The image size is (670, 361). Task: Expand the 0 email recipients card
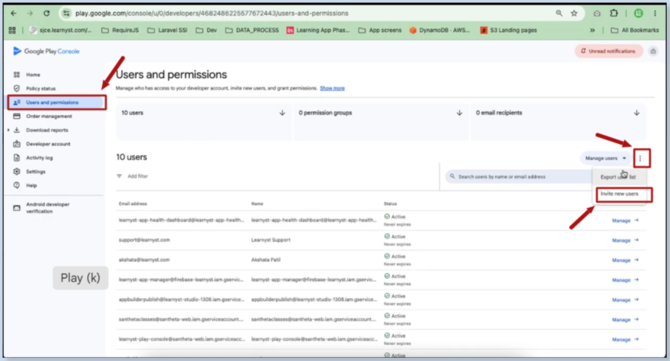click(637, 113)
